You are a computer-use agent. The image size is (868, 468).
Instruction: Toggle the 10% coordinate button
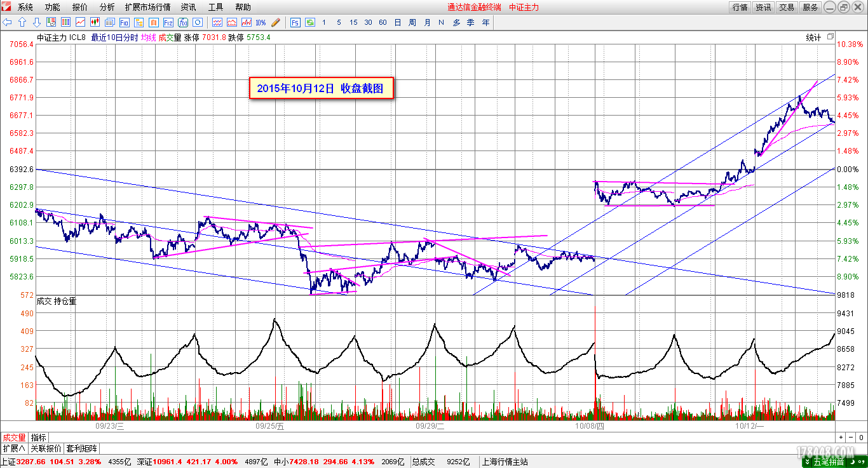click(261, 22)
